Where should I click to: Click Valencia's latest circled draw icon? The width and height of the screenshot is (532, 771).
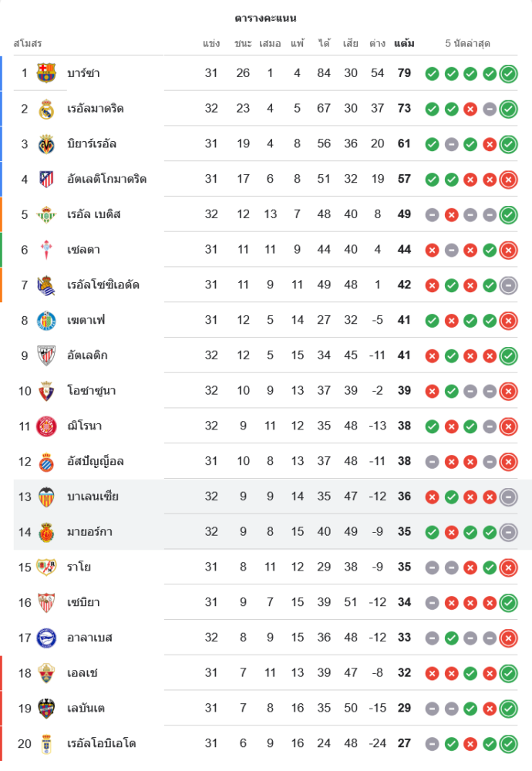coord(508,497)
